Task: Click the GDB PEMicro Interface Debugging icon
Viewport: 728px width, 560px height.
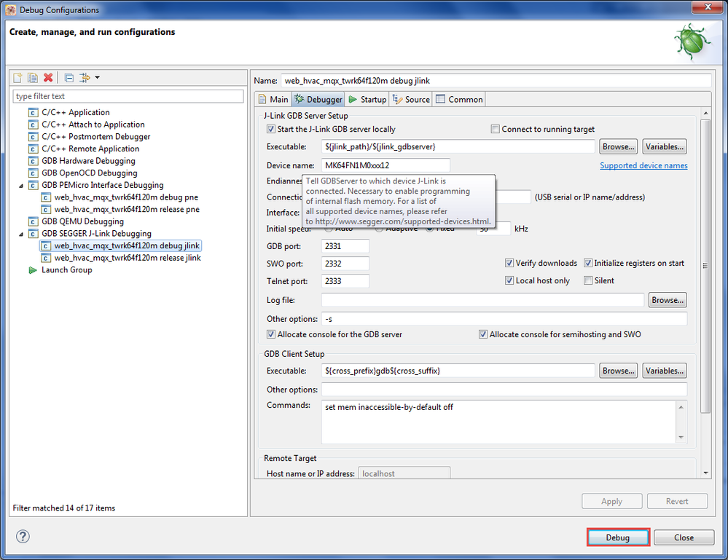Action: [33, 185]
